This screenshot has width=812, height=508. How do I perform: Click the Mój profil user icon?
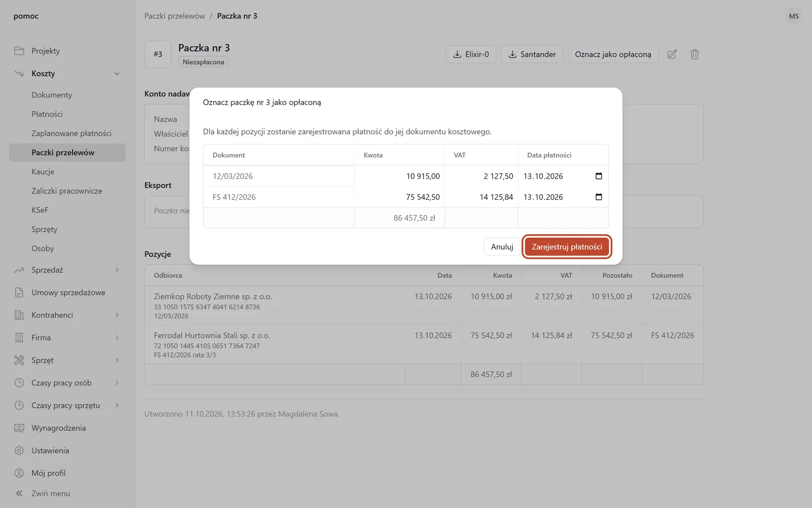(x=19, y=473)
